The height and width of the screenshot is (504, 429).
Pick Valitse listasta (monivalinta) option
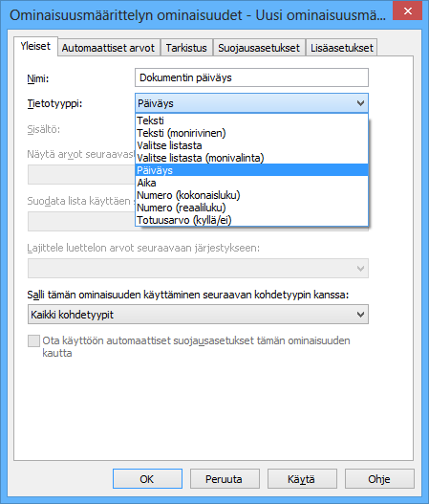point(251,158)
